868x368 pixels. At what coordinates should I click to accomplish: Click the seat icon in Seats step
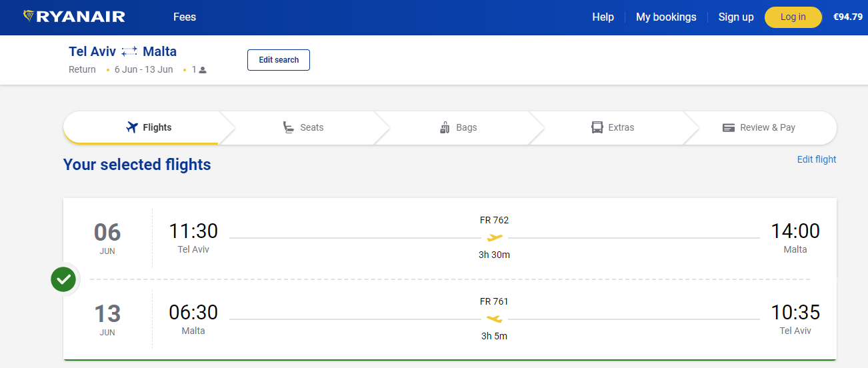289,127
